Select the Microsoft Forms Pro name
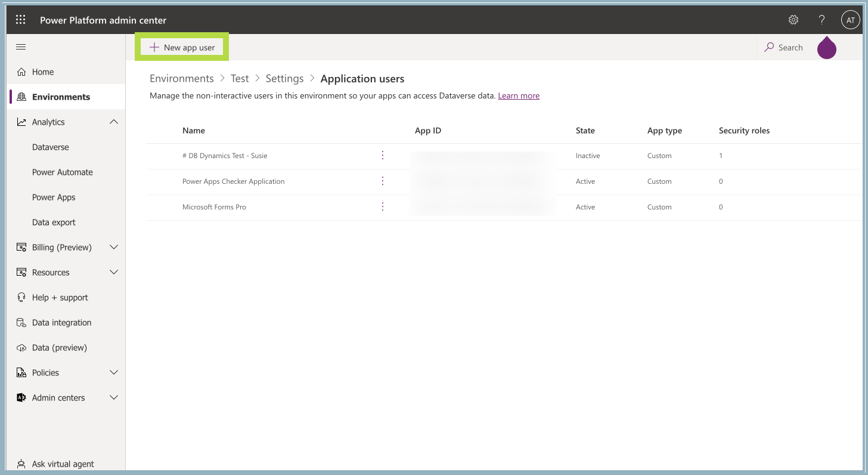This screenshot has height=475, width=868. [x=214, y=207]
